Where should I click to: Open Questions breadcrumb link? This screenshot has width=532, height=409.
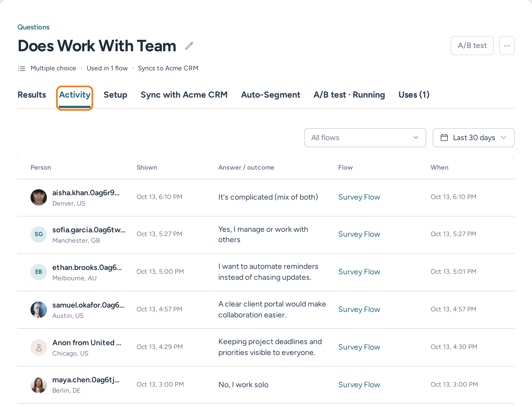click(34, 27)
